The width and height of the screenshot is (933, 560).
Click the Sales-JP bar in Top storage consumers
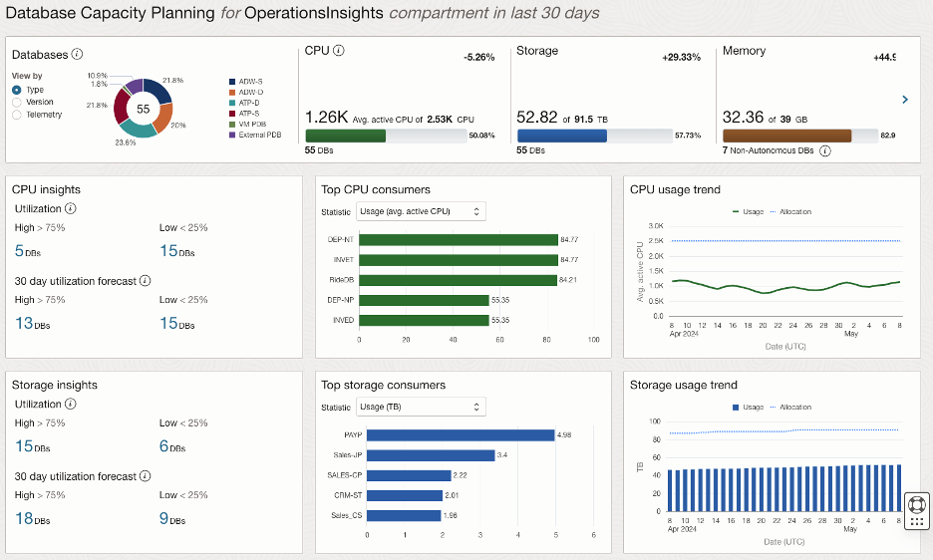pos(431,455)
